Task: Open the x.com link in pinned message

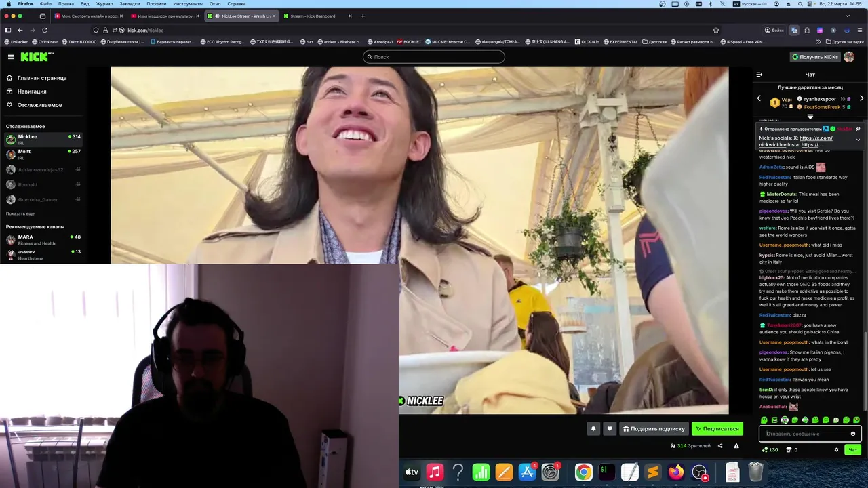Action: click(x=816, y=138)
